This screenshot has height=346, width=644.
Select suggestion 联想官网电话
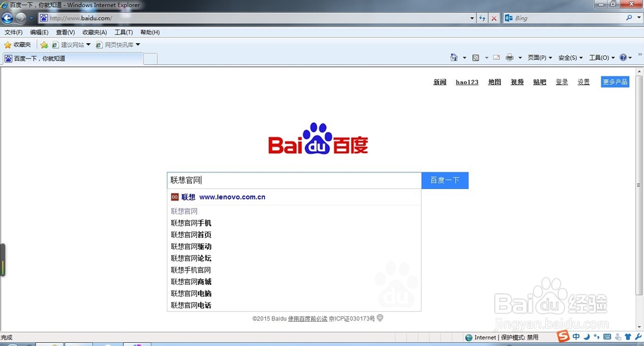294,305
